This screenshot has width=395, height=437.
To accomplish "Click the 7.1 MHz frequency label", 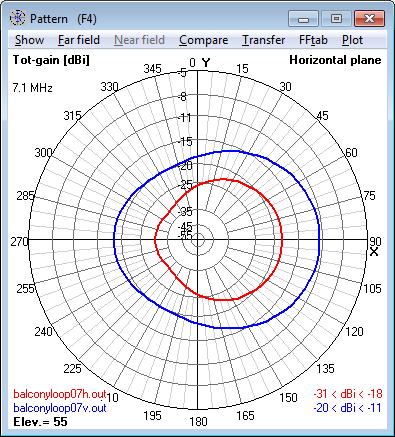I will 33,88.
